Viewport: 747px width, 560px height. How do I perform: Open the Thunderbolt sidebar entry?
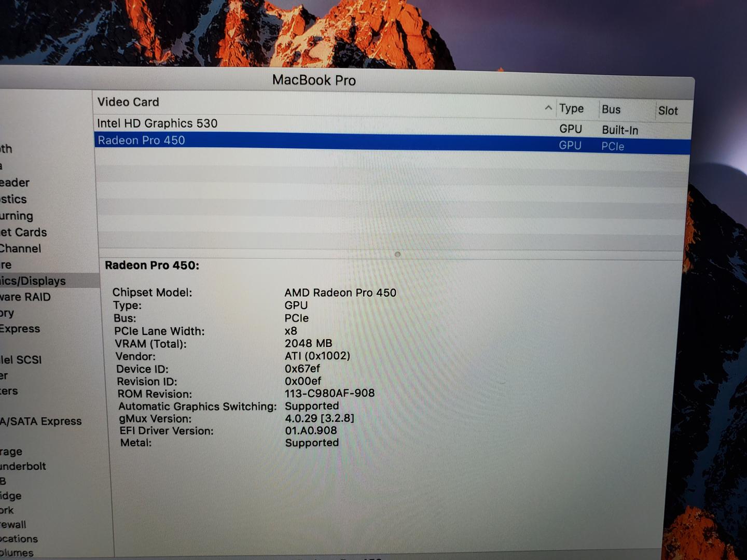pos(23,466)
